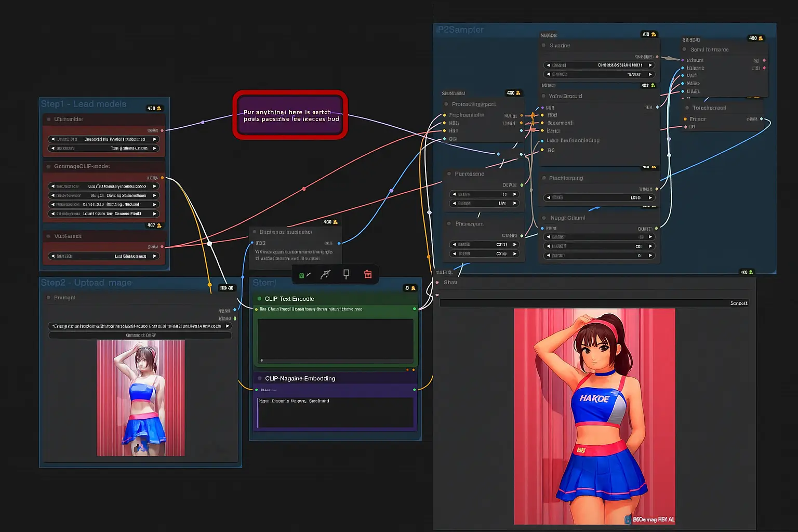The height and width of the screenshot is (532, 798).
Task: Click the 400 badge above the Sorrd lo Rrarce node
Action: tap(756, 38)
